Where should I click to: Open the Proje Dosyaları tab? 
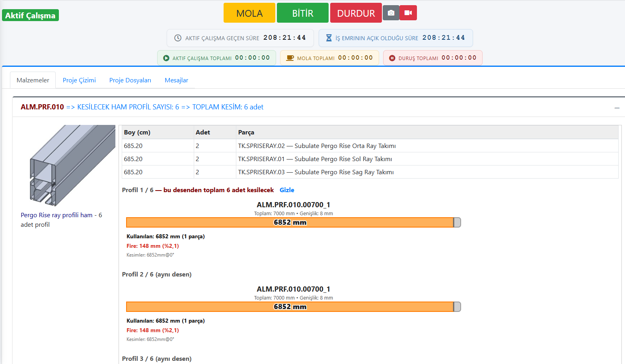[x=130, y=80]
